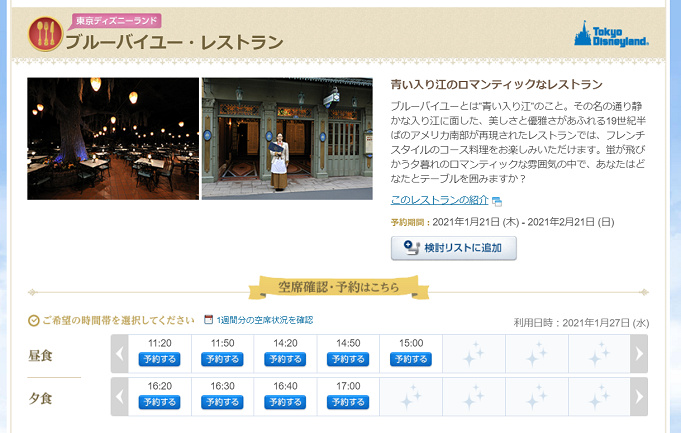Show later dinner times with right arrow
The image size is (681, 433).
pos(639,397)
